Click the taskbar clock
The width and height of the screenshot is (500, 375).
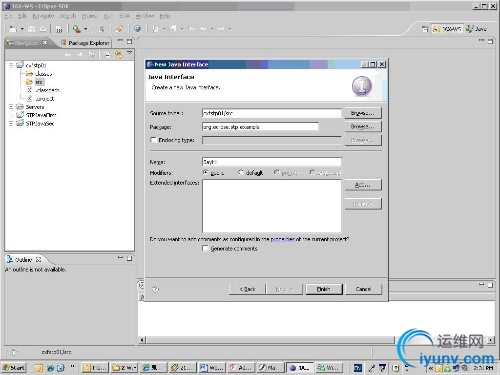click(x=483, y=368)
